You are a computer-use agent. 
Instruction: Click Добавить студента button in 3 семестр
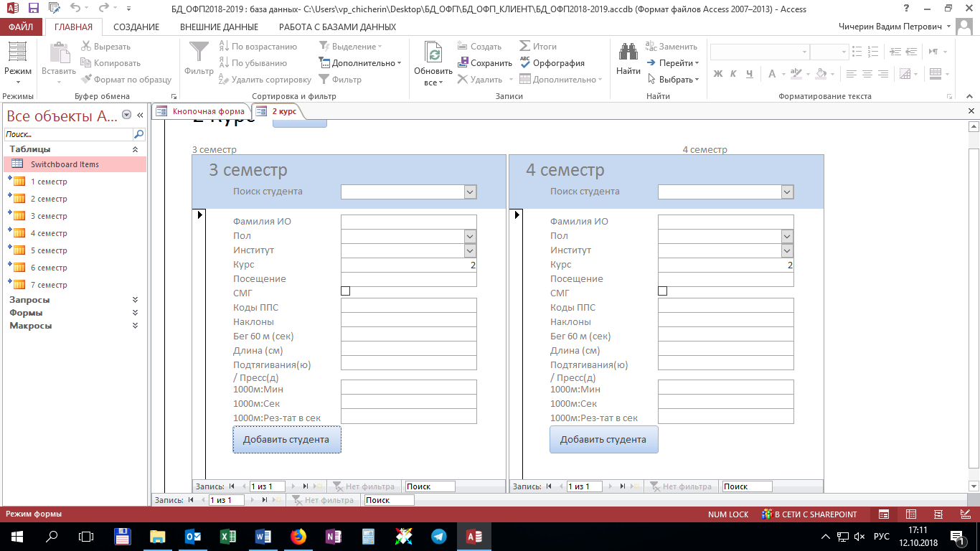click(286, 440)
